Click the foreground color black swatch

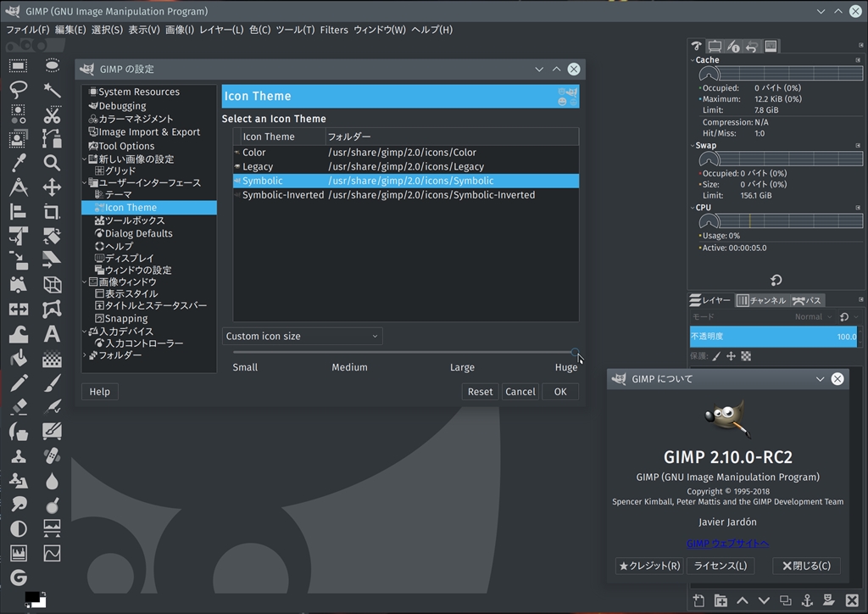(x=32, y=597)
